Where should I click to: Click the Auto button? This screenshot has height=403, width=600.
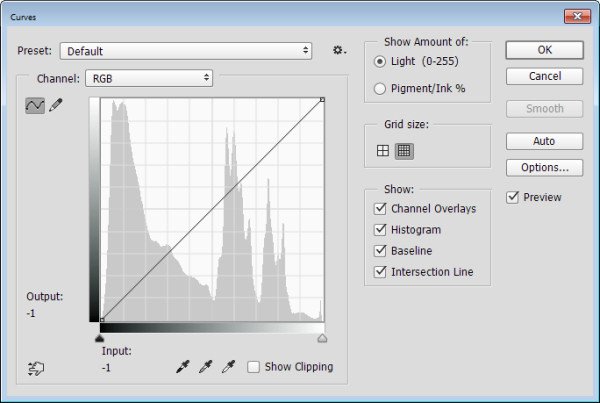pyautogui.click(x=545, y=141)
